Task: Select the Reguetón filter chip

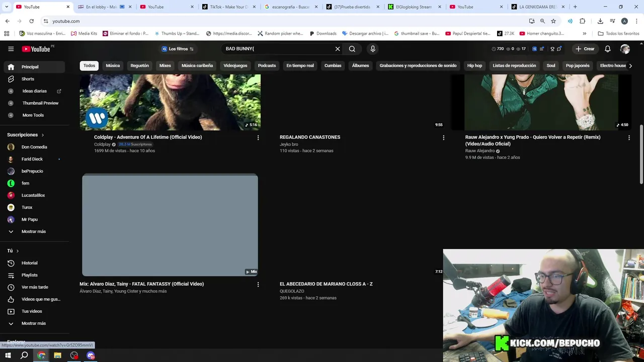Action: pyautogui.click(x=139, y=65)
